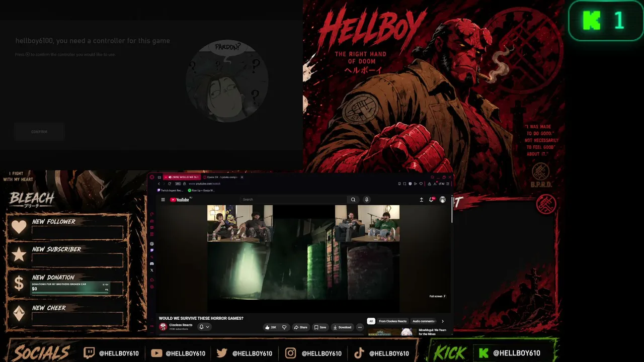The width and height of the screenshot is (644, 362).
Task: Open 'MineMogul: We Yearn for the Mines' title
Action: 432,332
